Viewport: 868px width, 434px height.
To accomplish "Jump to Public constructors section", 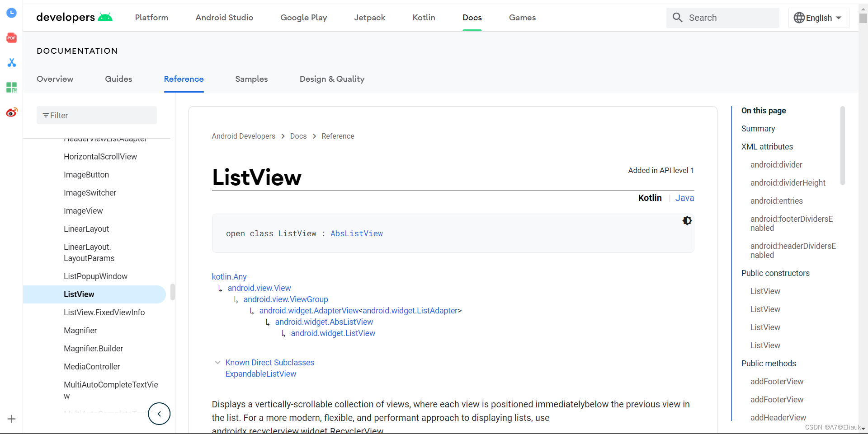I will click(775, 273).
